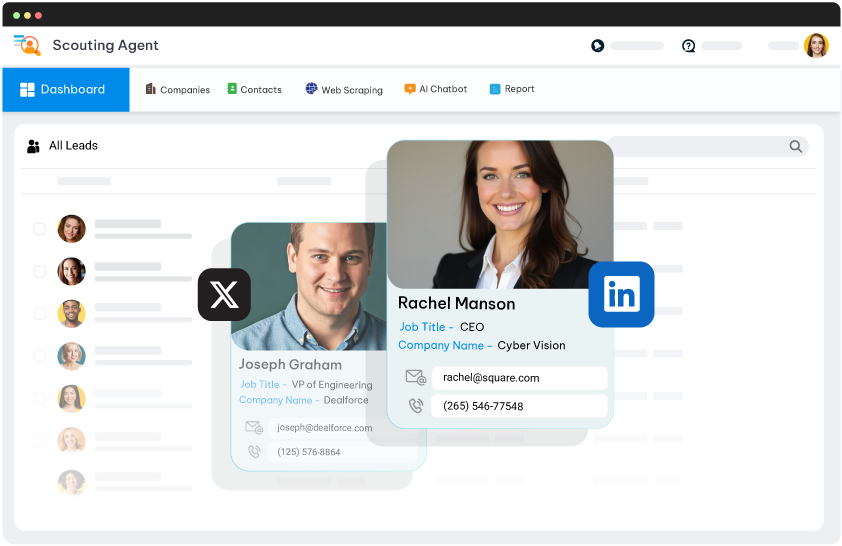Image resolution: width=842 pixels, height=546 pixels.
Task: Click the joseph@dealforce.com email text
Action: point(324,428)
